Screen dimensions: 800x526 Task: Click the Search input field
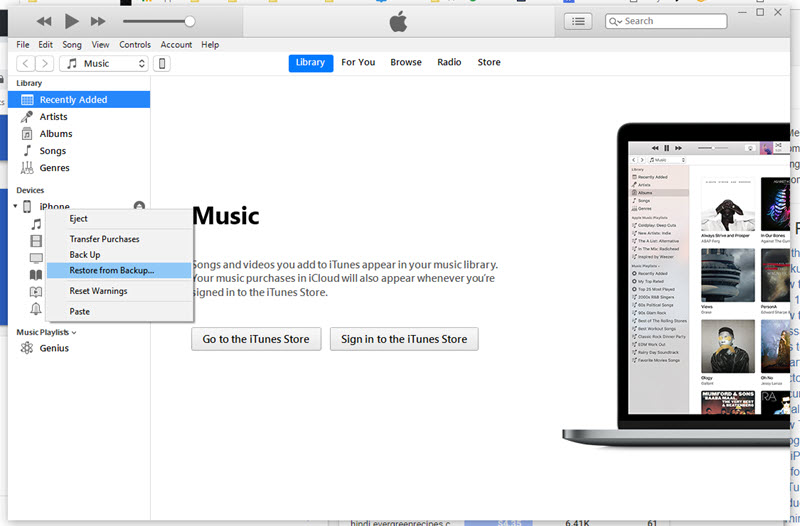(x=666, y=21)
